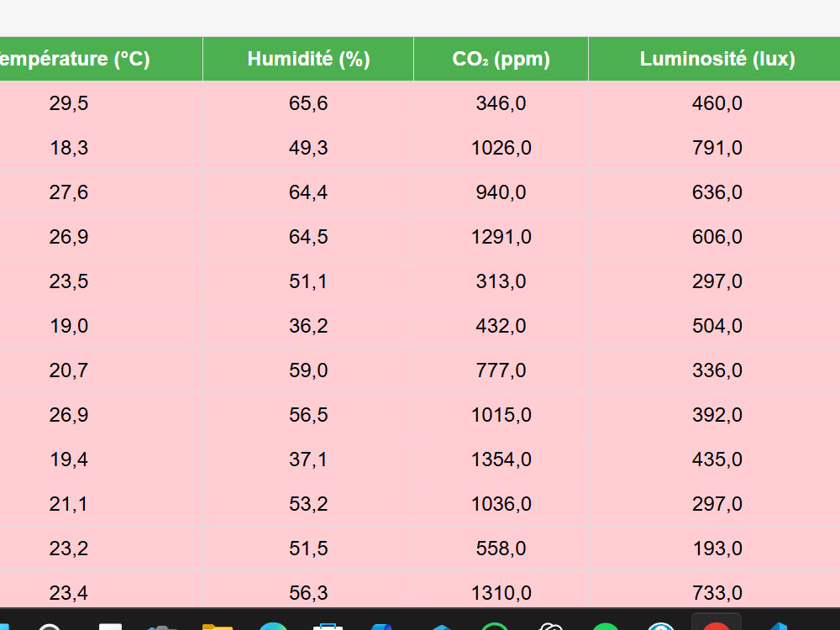Viewport: 840px width, 630px height.
Task: Click CO₂ value 313,0
Action: pos(501,281)
